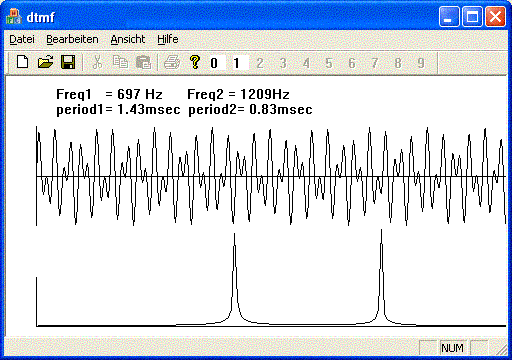Click the dtmf application icon in title bar
This screenshot has width=512, height=360.
pyautogui.click(x=14, y=17)
